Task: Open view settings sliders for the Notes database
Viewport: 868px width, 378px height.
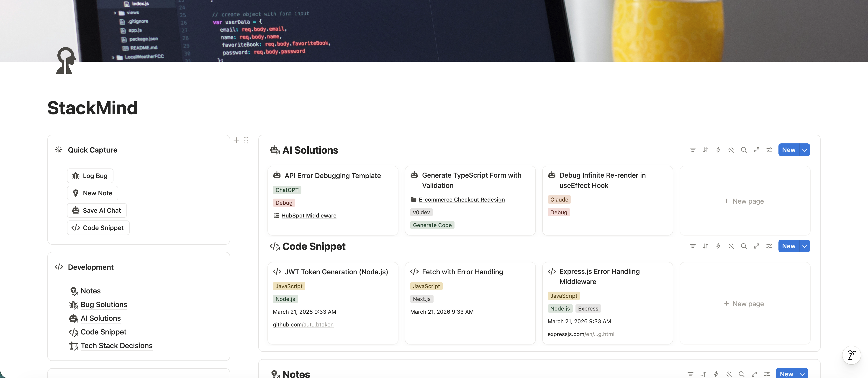Action: (767, 374)
